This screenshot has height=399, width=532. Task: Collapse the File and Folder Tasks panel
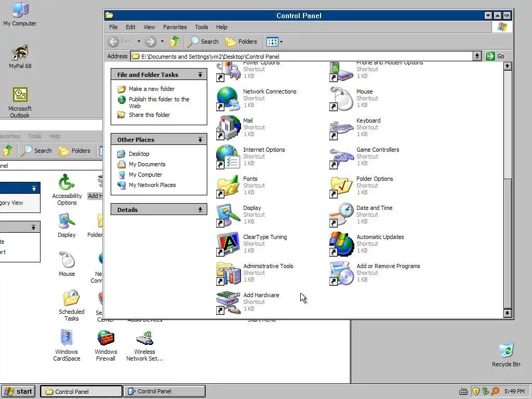pyautogui.click(x=200, y=75)
